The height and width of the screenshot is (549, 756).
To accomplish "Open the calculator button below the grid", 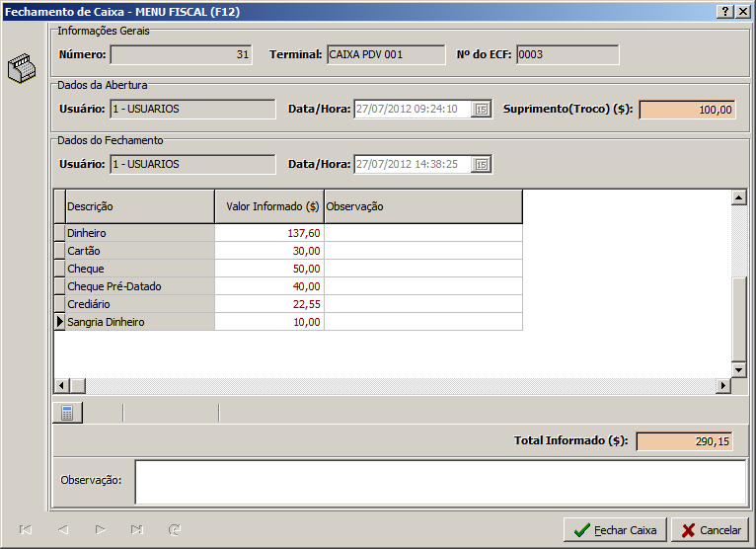I will pyautogui.click(x=67, y=413).
